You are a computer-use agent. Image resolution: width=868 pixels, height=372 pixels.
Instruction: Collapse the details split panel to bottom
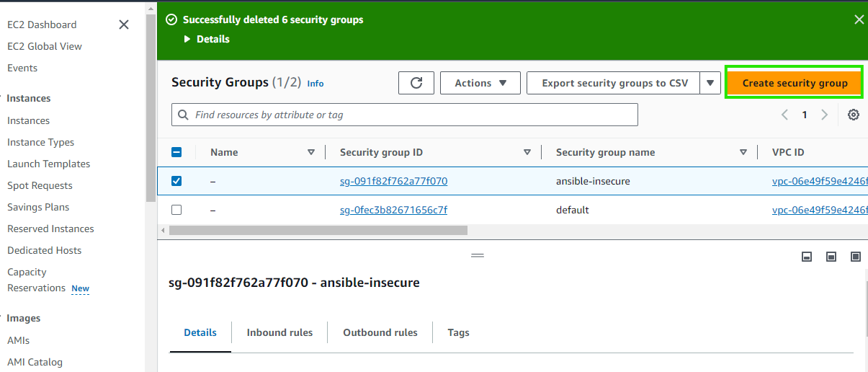tap(807, 257)
